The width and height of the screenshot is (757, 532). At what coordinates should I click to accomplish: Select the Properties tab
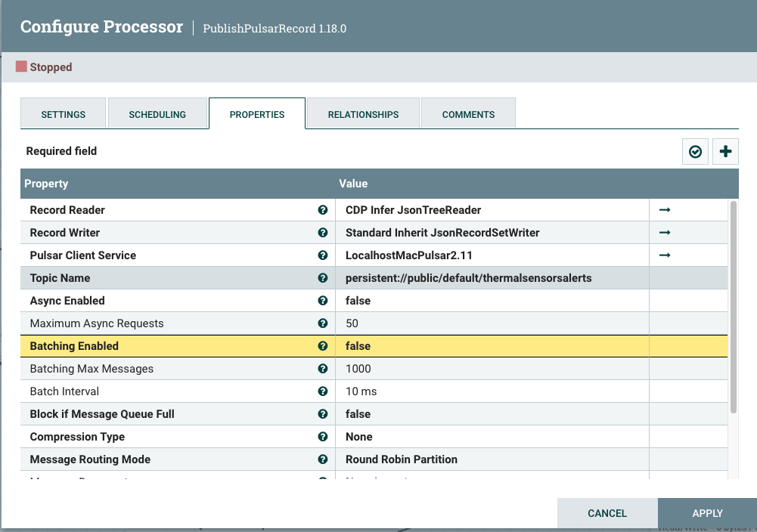point(257,114)
